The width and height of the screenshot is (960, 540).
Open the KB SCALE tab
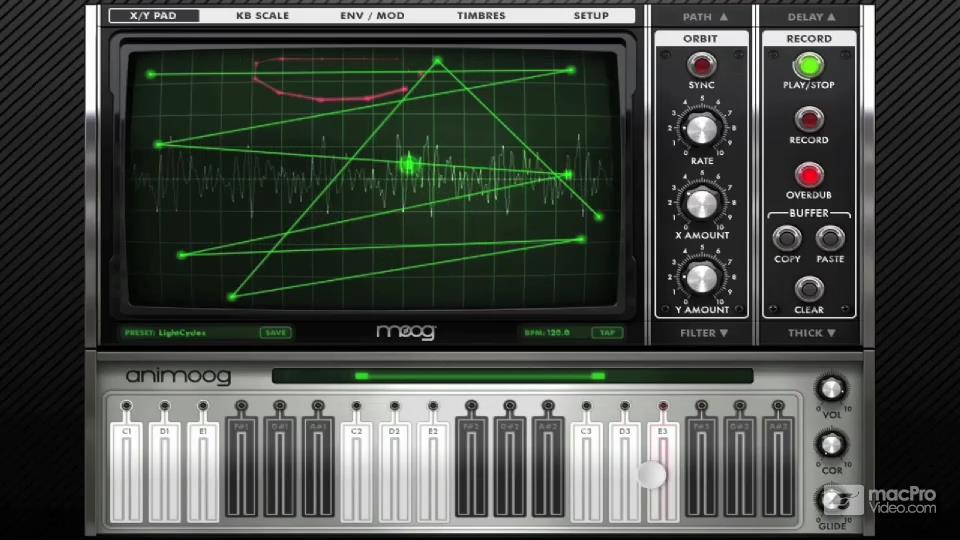[x=263, y=15]
